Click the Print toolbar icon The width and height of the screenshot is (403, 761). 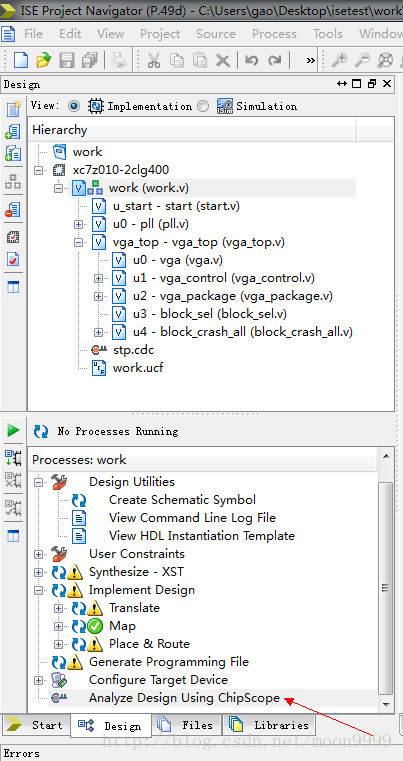pos(117,60)
